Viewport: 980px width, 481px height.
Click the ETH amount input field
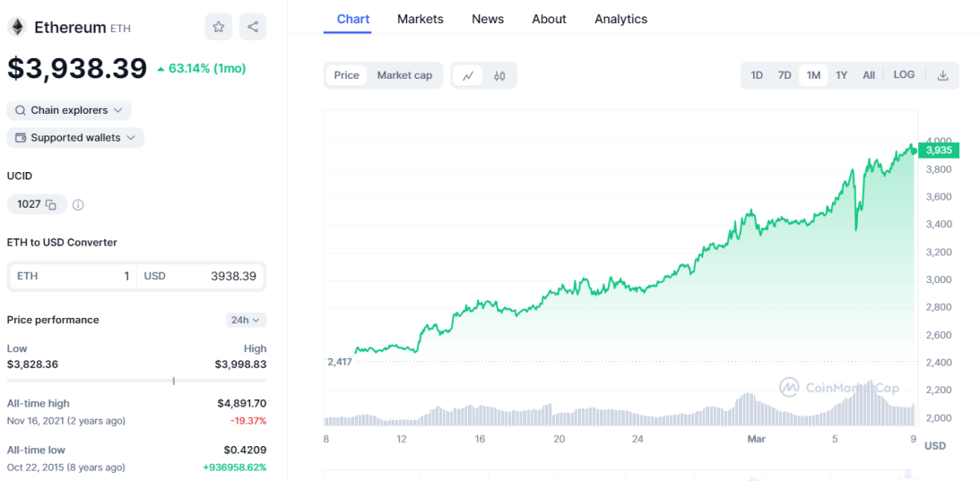tap(74, 276)
